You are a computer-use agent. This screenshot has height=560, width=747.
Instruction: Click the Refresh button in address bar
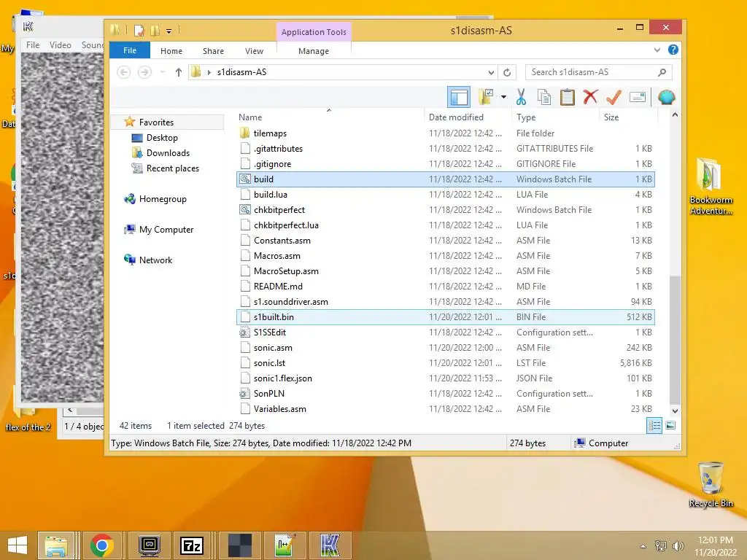(507, 72)
